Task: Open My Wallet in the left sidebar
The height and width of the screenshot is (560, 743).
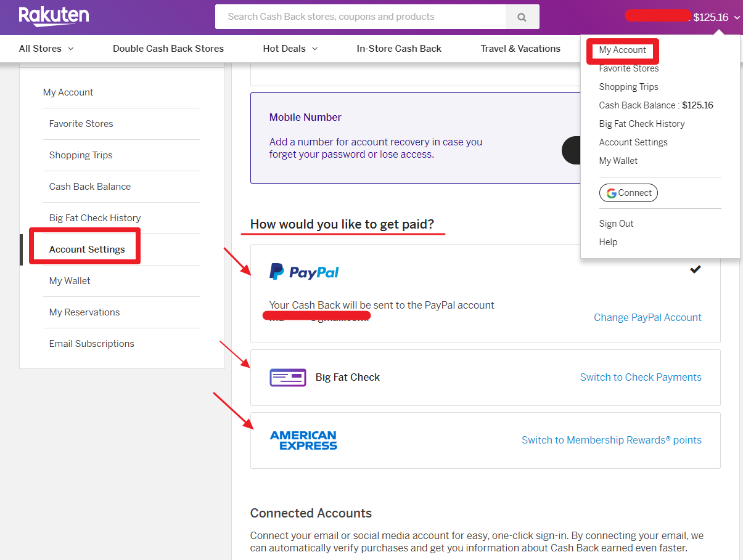Action: point(70,281)
